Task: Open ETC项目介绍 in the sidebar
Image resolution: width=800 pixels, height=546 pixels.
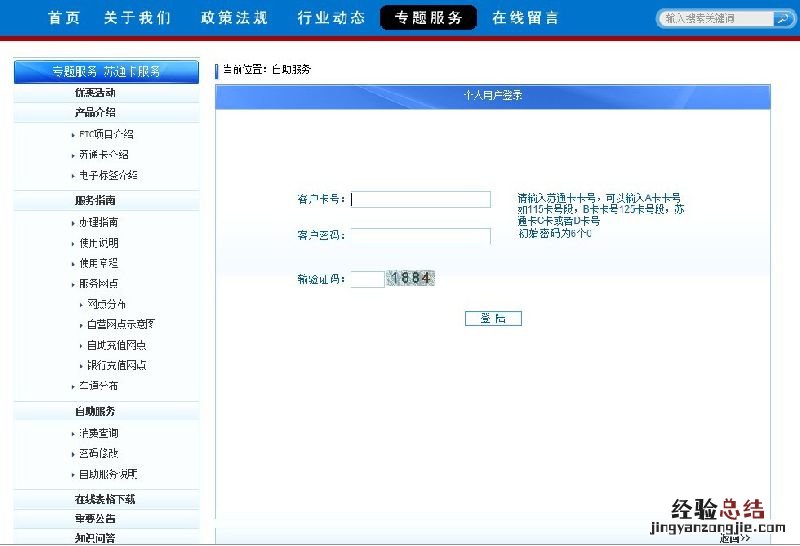Action: click(106, 135)
